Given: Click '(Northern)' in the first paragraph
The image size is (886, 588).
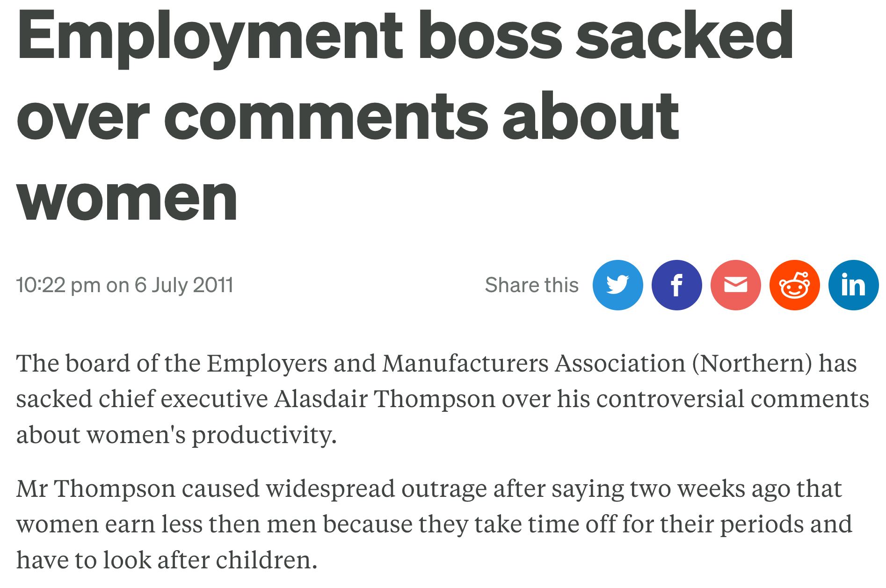Looking at the screenshot, I should click(752, 364).
